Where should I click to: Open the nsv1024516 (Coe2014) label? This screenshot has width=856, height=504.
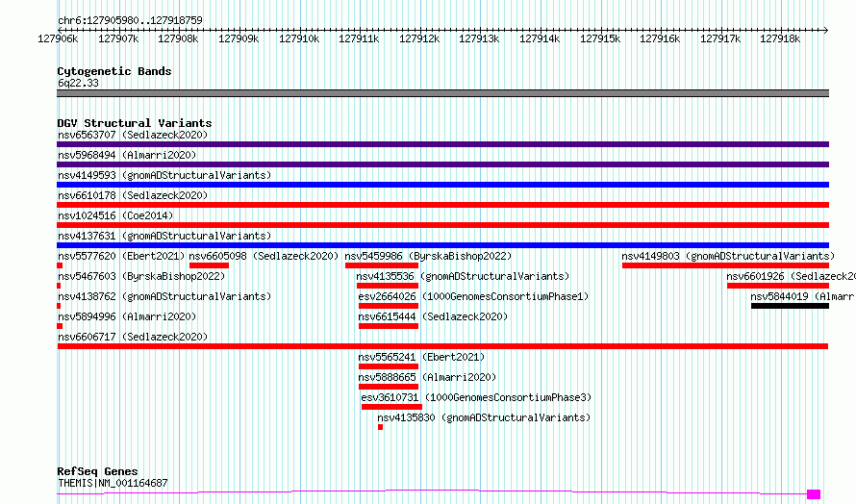pyautogui.click(x=115, y=215)
